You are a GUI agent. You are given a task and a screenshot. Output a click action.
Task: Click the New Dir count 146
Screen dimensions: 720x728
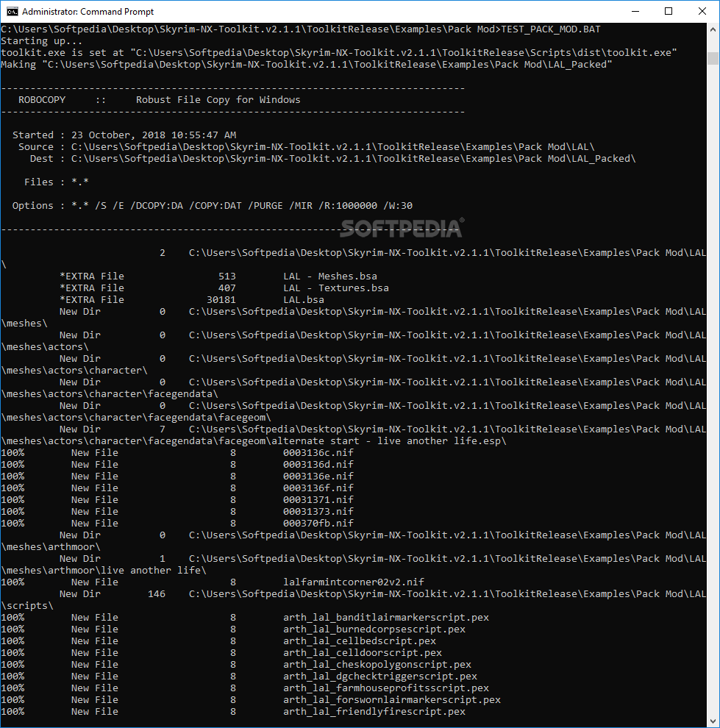pos(157,594)
